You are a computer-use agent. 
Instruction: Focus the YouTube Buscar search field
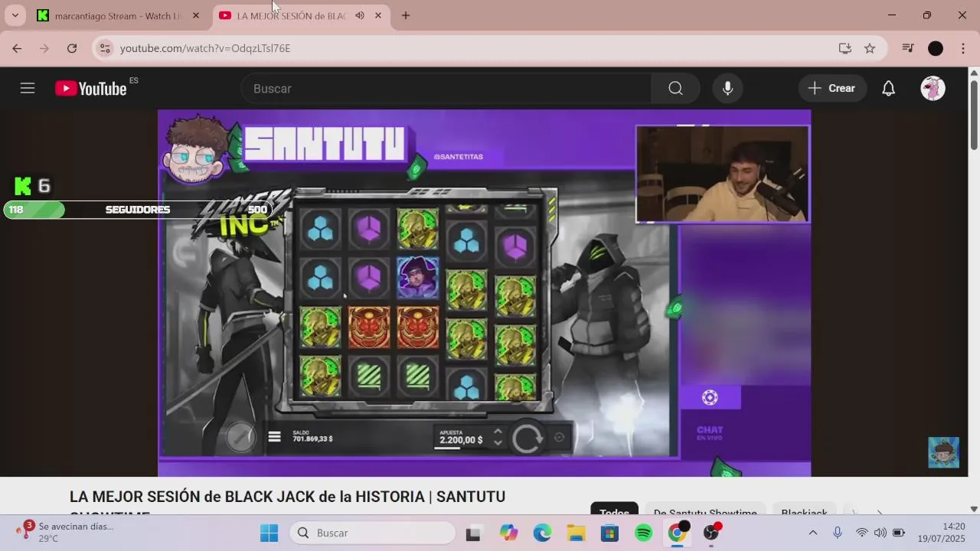tap(446, 88)
